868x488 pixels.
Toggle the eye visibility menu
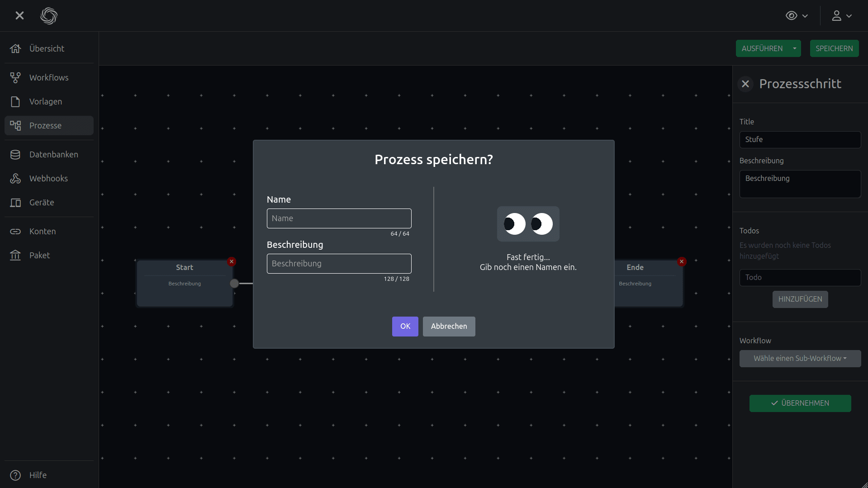click(x=797, y=16)
